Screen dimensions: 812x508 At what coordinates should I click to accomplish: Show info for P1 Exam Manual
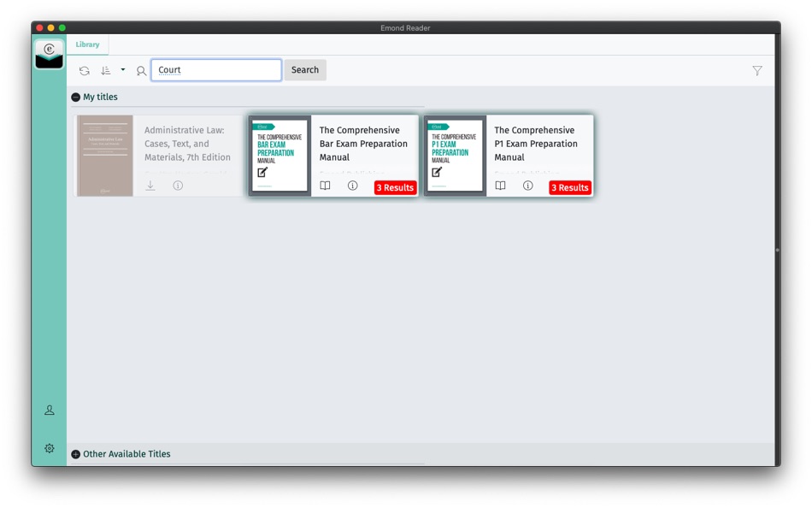point(527,185)
